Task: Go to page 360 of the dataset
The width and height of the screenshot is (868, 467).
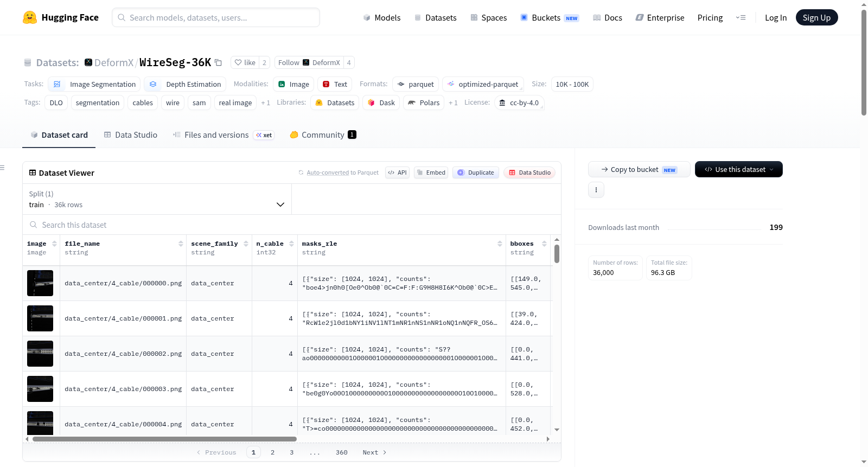Action: (x=342, y=452)
